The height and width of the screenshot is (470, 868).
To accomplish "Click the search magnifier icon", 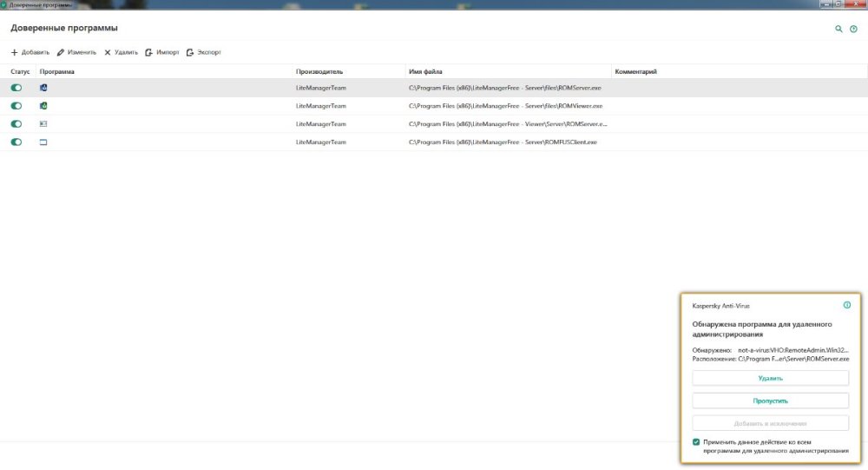I will [x=838, y=29].
